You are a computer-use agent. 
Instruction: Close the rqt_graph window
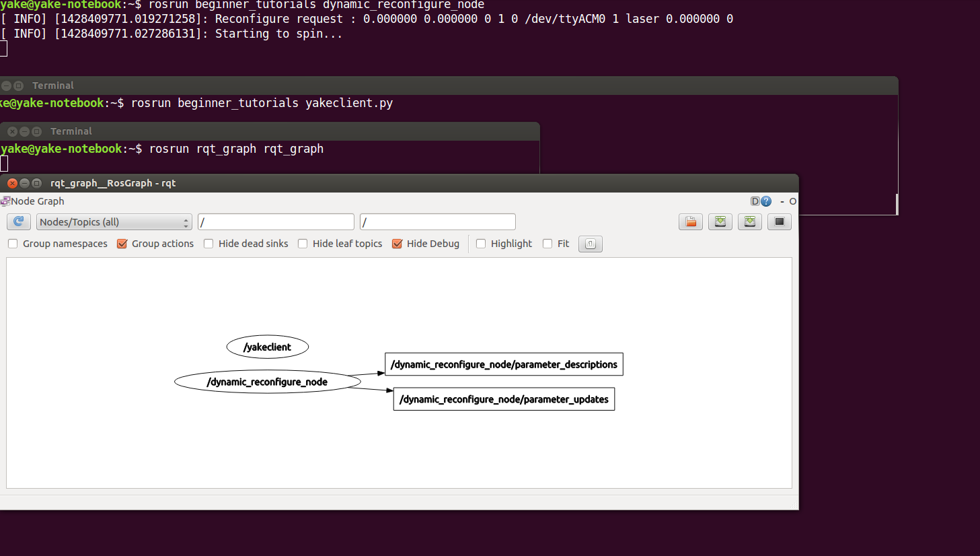pos(12,183)
